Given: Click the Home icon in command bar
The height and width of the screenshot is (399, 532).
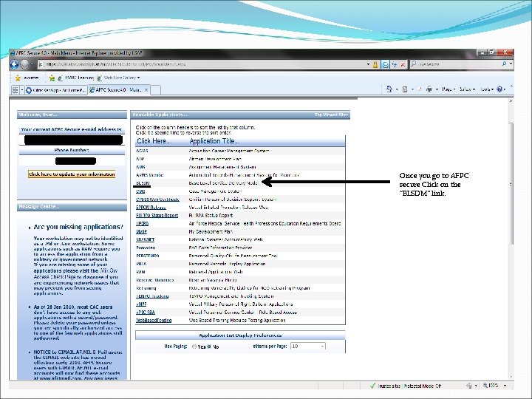Looking at the screenshot, I should (x=389, y=89).
